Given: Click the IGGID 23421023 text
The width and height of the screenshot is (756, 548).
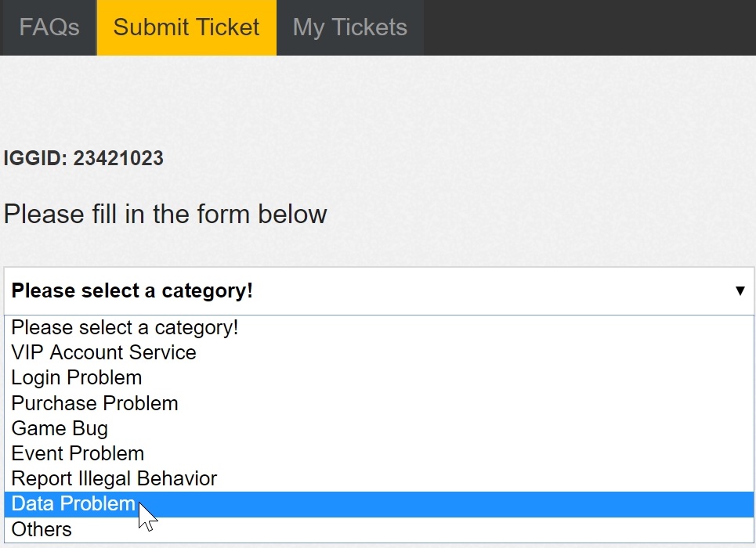Looking at the screenshot, I should click(83, 158).
